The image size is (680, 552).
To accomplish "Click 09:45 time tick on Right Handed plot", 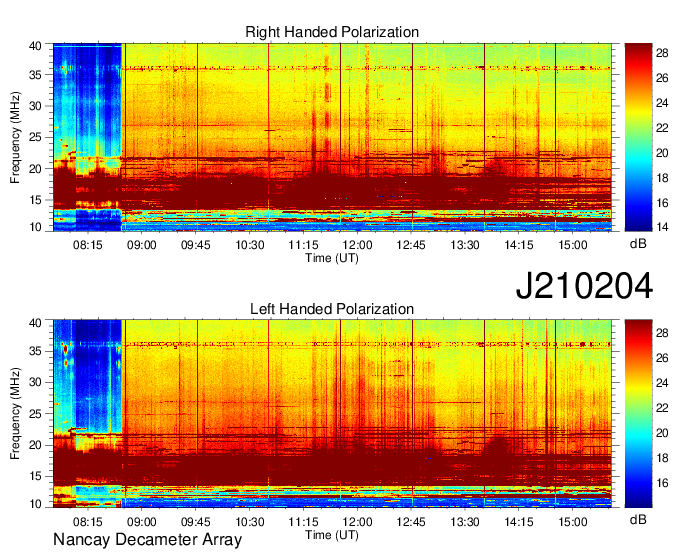I will click(x=196, y=245).
